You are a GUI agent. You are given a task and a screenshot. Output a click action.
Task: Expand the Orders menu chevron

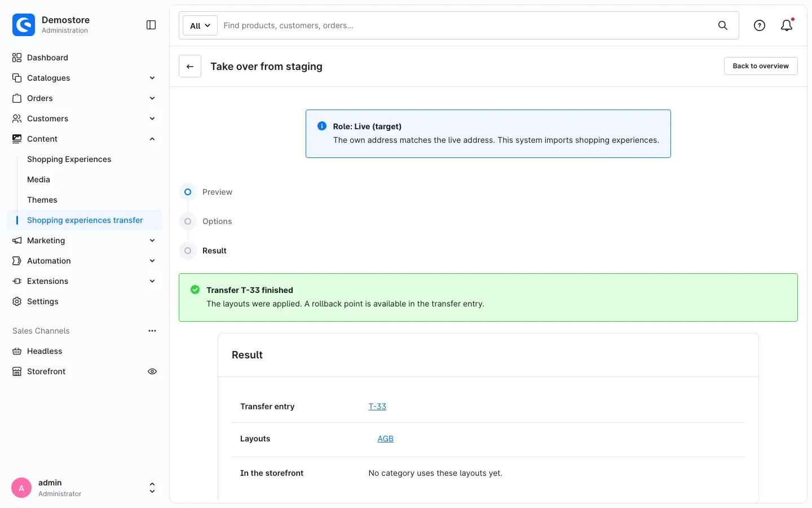point(152,98)
